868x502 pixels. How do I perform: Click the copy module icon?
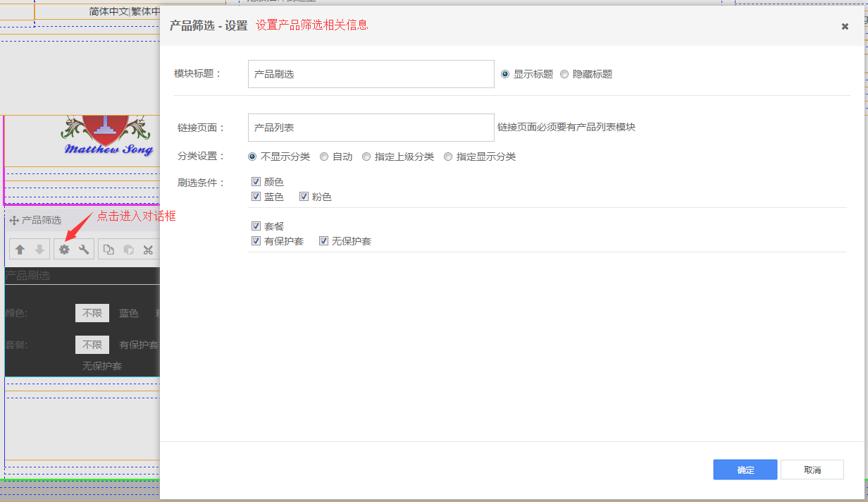click(108, 250)
